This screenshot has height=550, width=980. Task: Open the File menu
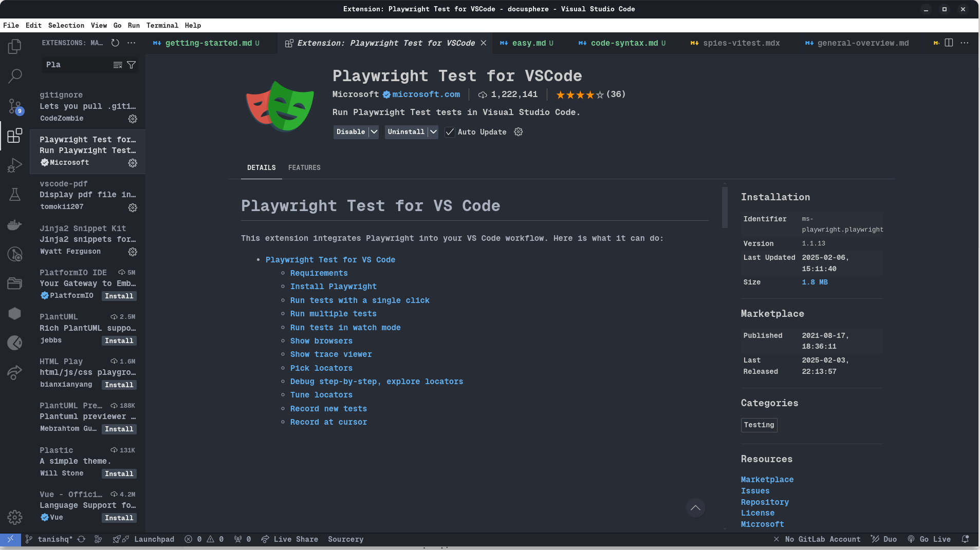[x=11, y=25]
